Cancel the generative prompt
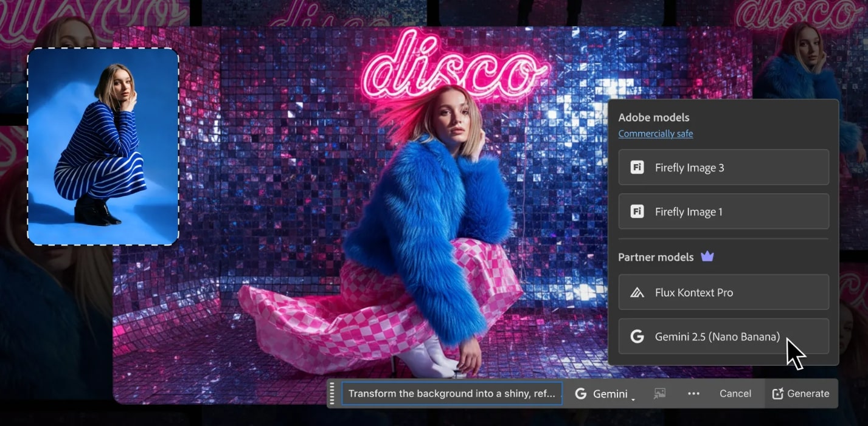The image size is (868, 426). click(735, 394)
